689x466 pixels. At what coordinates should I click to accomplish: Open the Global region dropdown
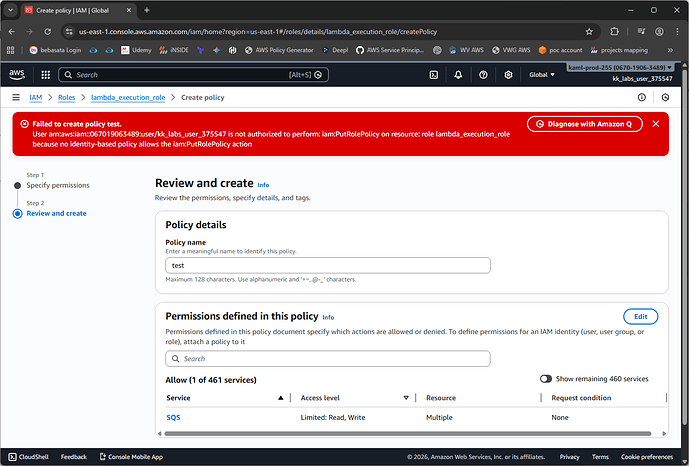(x=542, y=75)
